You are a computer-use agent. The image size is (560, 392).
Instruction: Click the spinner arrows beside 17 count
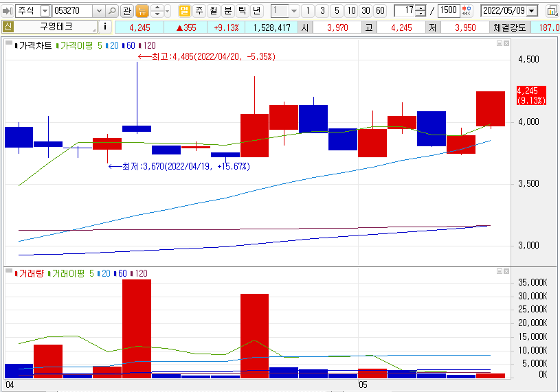pyautogui.click(x=421, y=11)
